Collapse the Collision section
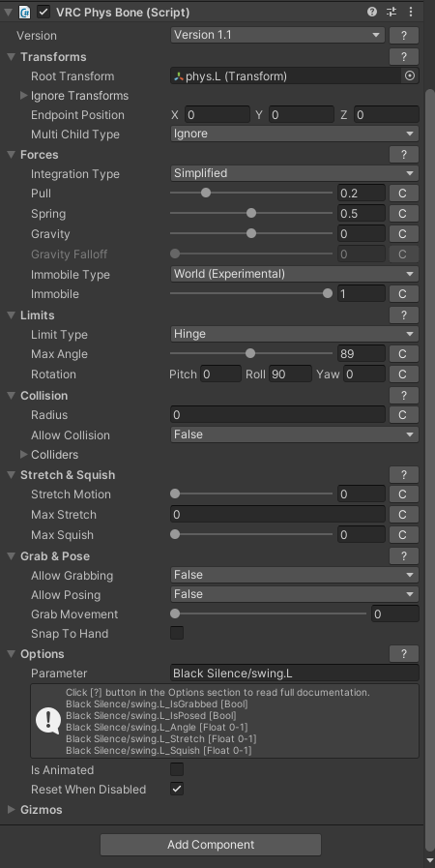 tap(11, 395)
